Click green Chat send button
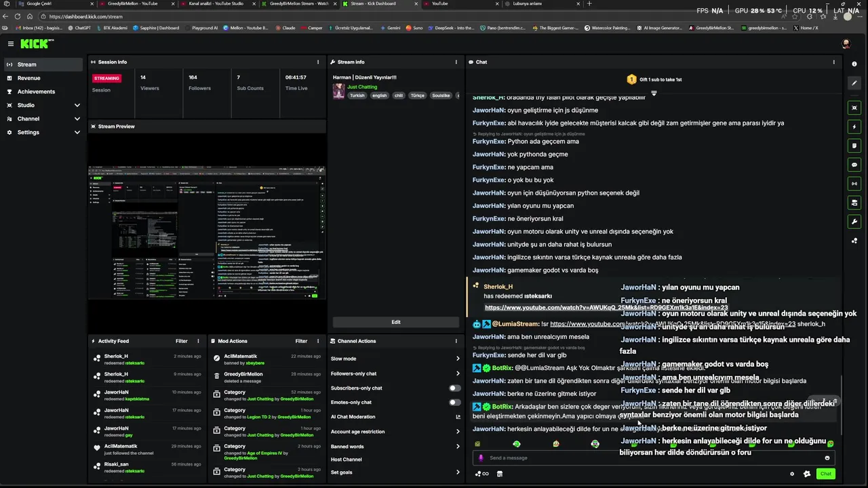868x488 pixels. tap(825, 474)
